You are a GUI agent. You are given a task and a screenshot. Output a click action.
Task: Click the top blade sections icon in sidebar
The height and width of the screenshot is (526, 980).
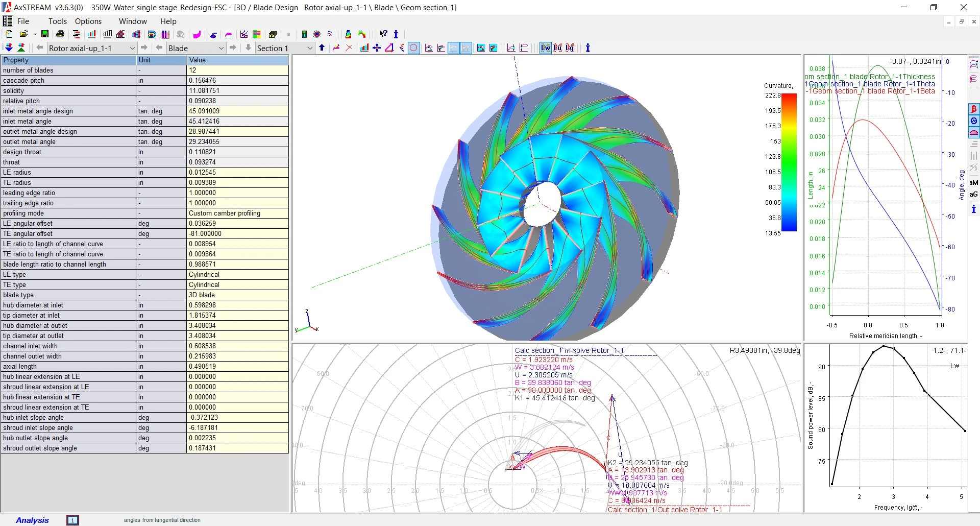click(x=974, y=64)
